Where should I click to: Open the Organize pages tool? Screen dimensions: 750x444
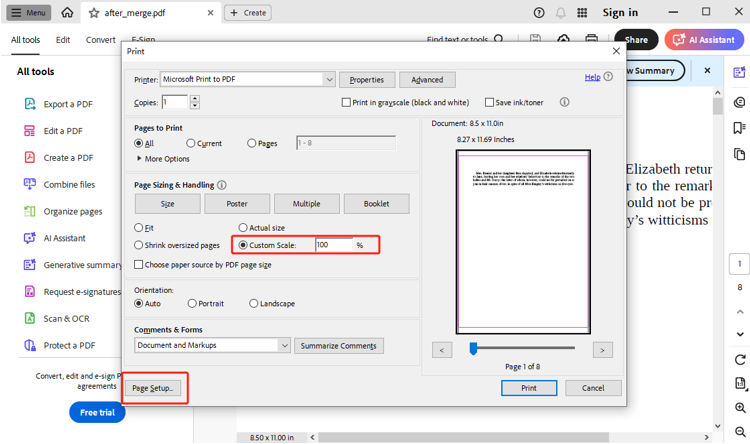click(63, 211)
